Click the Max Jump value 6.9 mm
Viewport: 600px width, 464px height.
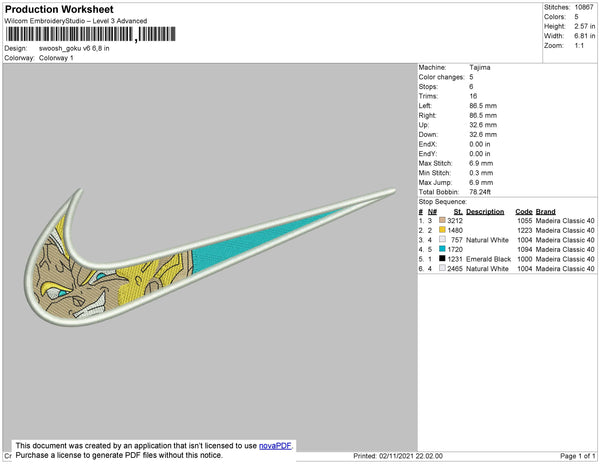pyautogui.click(x=481, y=182)
